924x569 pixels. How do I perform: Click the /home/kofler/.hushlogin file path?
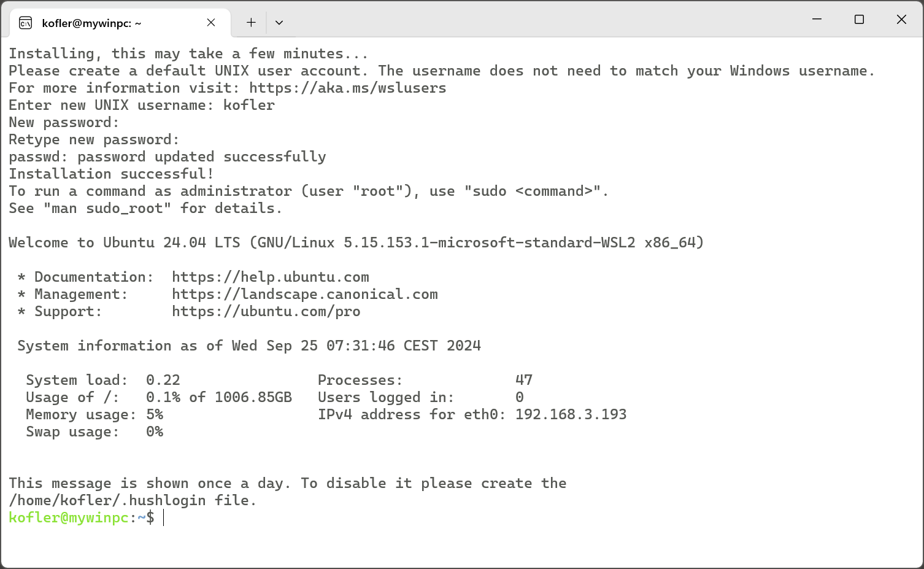(107, 500)
